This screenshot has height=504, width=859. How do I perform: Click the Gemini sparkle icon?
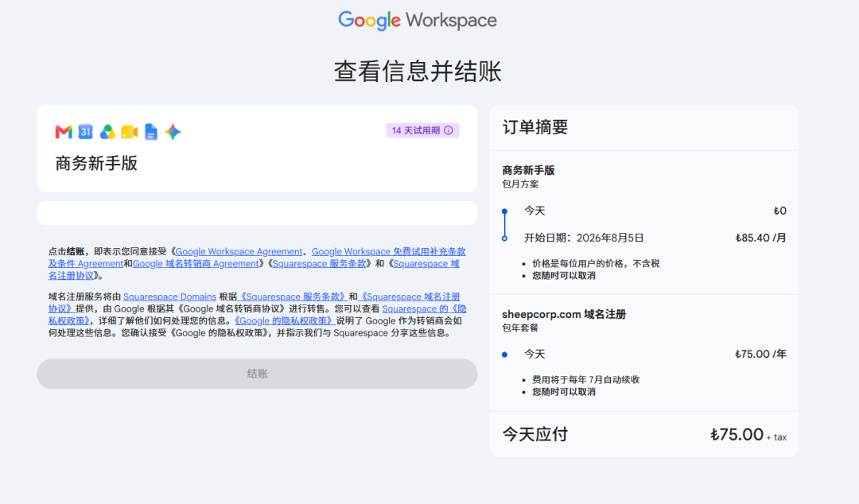coord(173,131)
